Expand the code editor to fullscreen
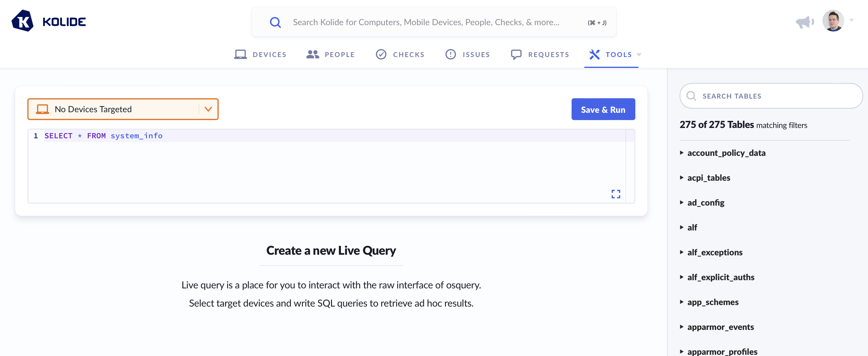Screen dimensions: 868x356 pyautogui.click(x=615, y=194)
